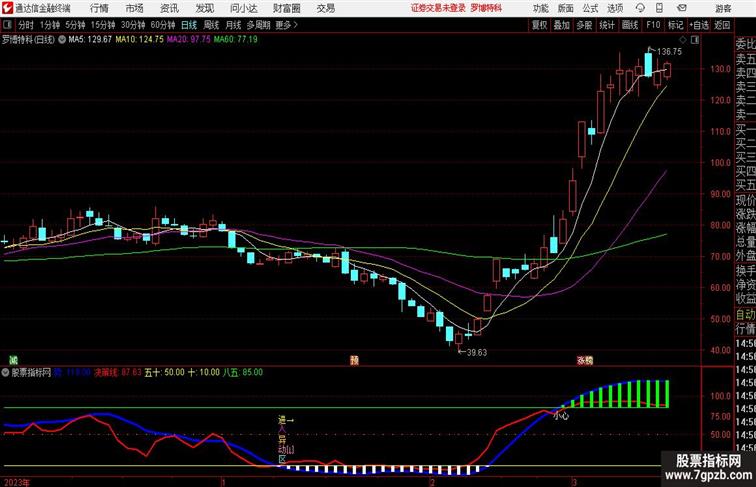Open the 行情 menu
Viewport: 756px width, 487px height.
click(99, 8)
